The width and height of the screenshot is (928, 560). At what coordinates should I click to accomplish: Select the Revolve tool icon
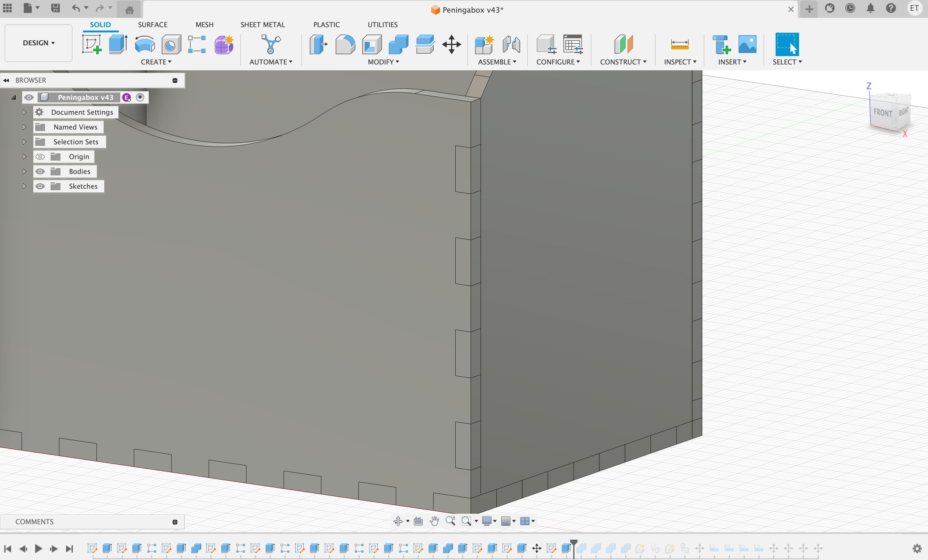click(145, 44)
